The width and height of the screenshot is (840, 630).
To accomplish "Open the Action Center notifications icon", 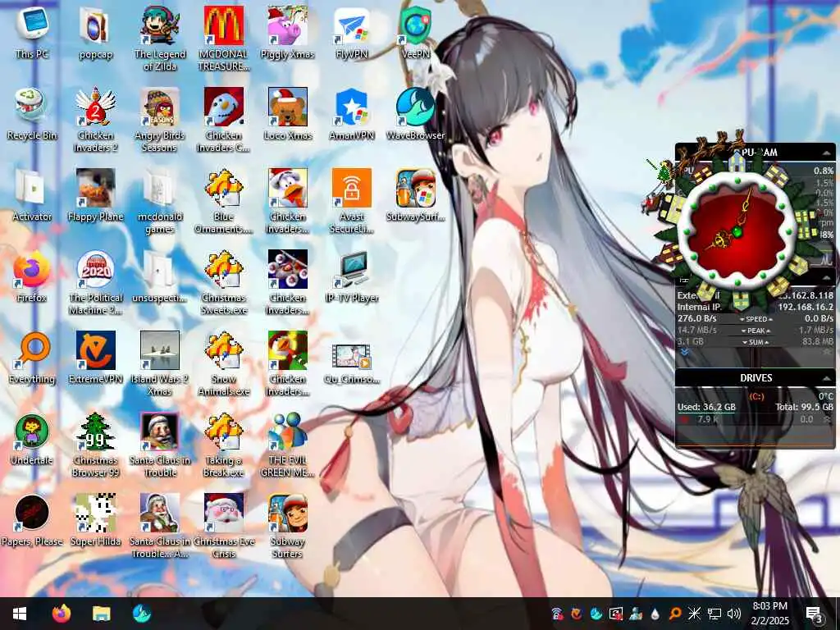I will pyautogui.click(x=814, y=614).
